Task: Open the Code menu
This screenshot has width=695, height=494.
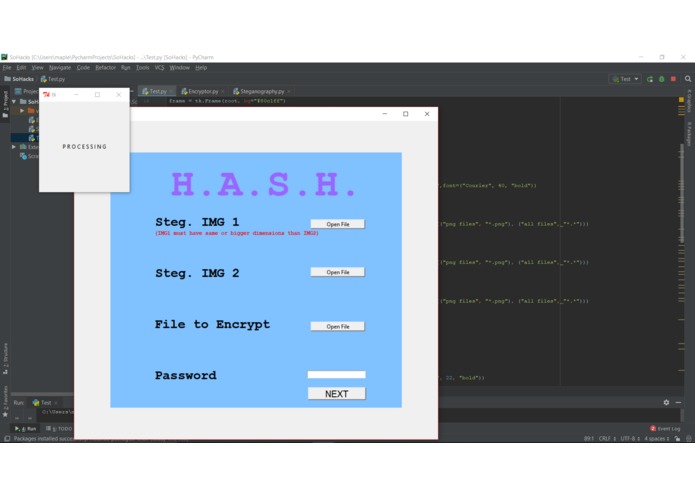Action: click(x=83, y=68)
